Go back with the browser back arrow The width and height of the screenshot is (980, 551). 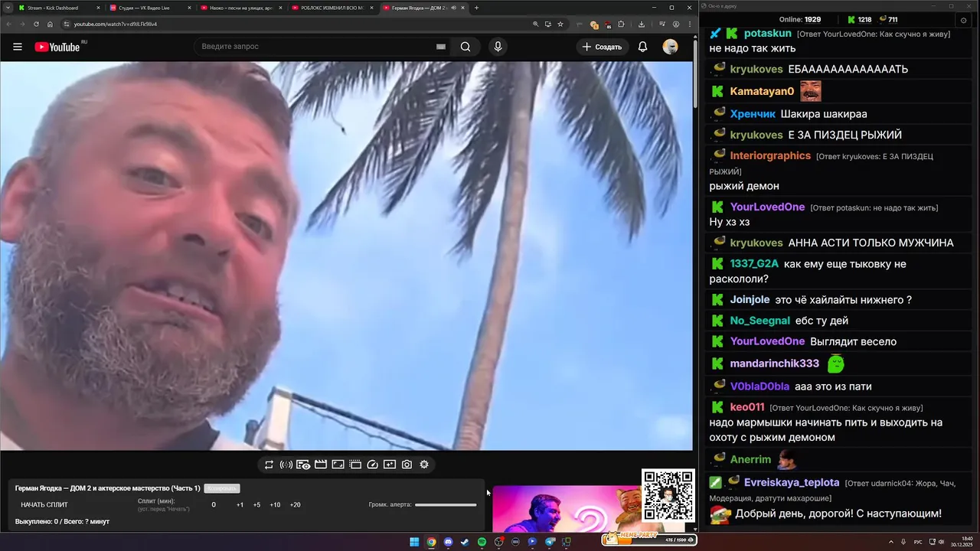pyautogui.click(x=8, y=24)
